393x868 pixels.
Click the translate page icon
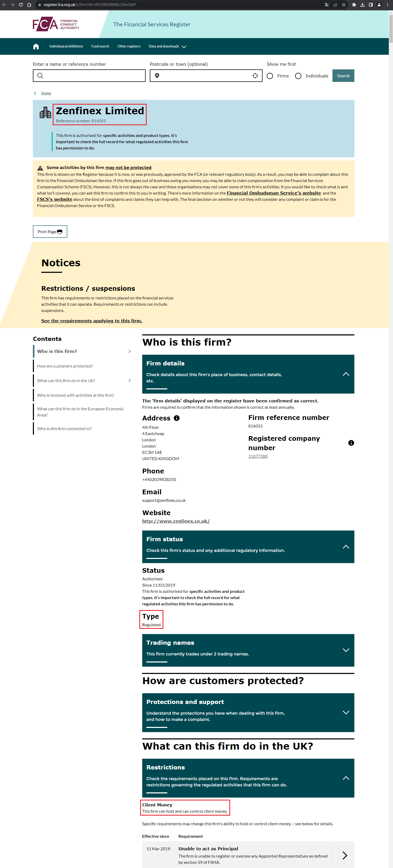pos(327,5)
